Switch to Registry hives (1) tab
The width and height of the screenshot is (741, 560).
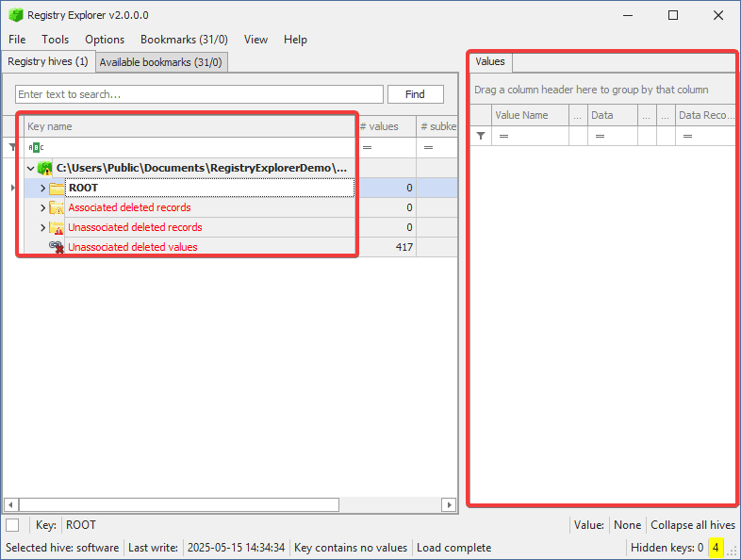pyautogui.click(x=48, y=62)
